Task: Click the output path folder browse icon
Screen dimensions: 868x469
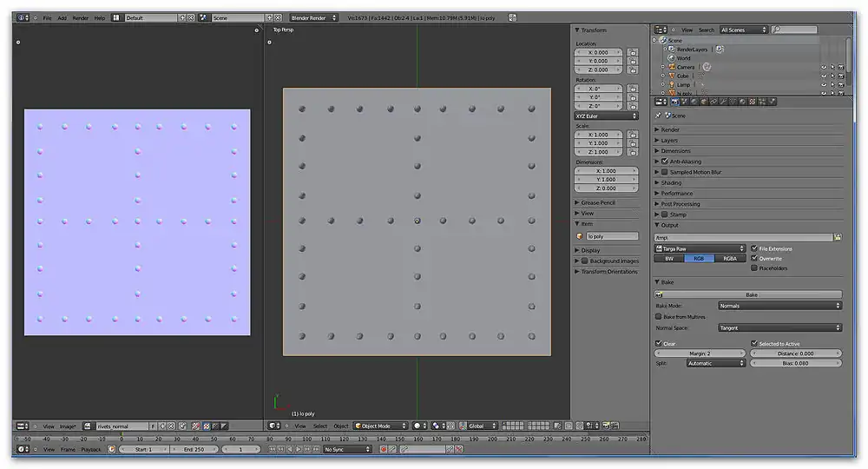Action: 838,237
